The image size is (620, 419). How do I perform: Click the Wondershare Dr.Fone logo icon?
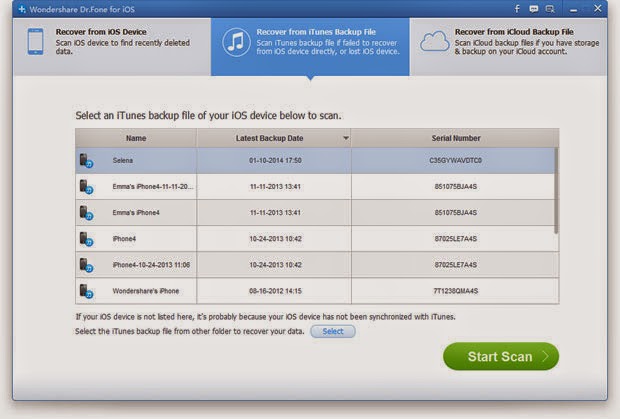(x=22, y=9)
